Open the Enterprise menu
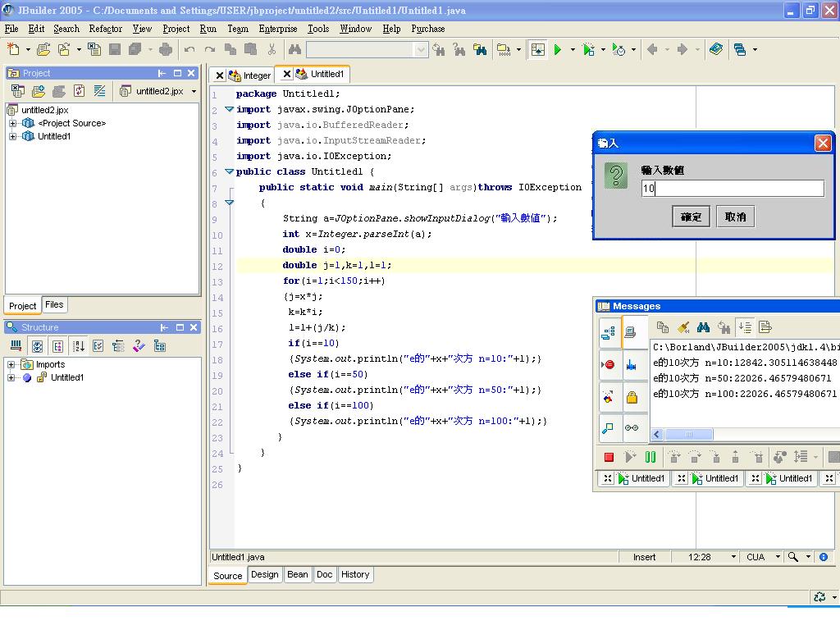The image size is (840, 630). [x=277, y=29]
